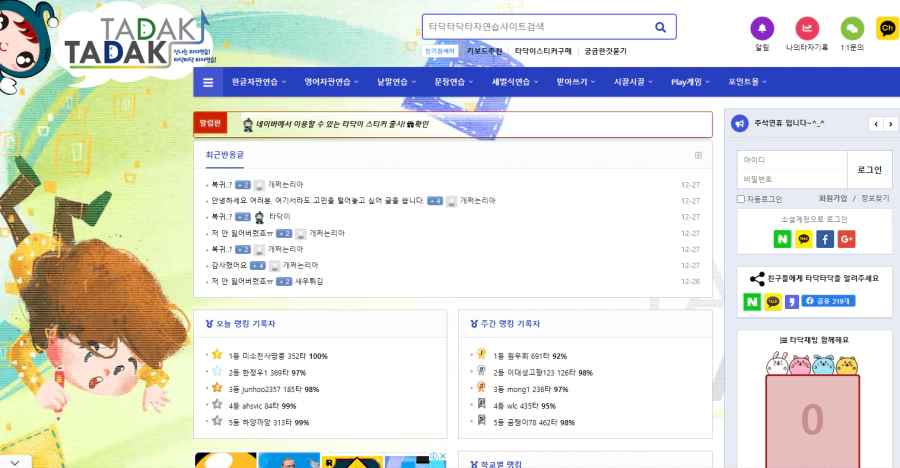Open the green 1:1문의 chat icon
Screen dimensions: 900x468
(x=852, y=28)
